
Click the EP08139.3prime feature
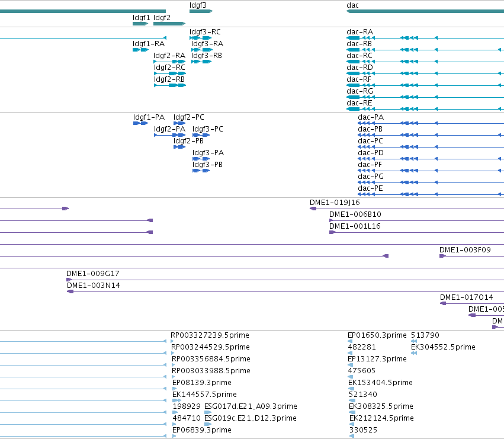coord(175,389)
